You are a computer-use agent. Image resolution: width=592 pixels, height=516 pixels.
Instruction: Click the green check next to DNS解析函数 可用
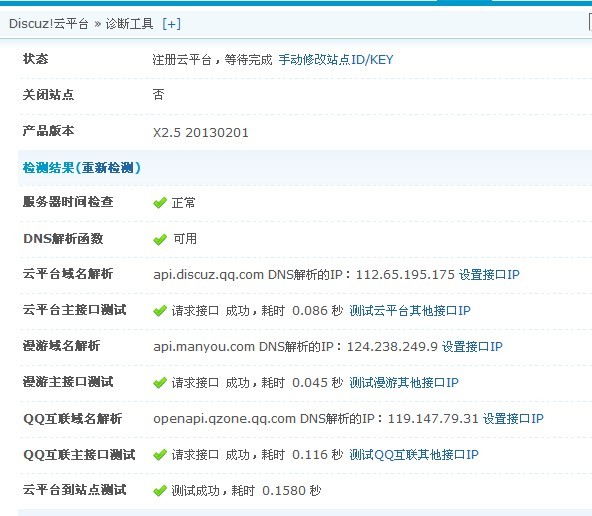[x=160, y=239]
